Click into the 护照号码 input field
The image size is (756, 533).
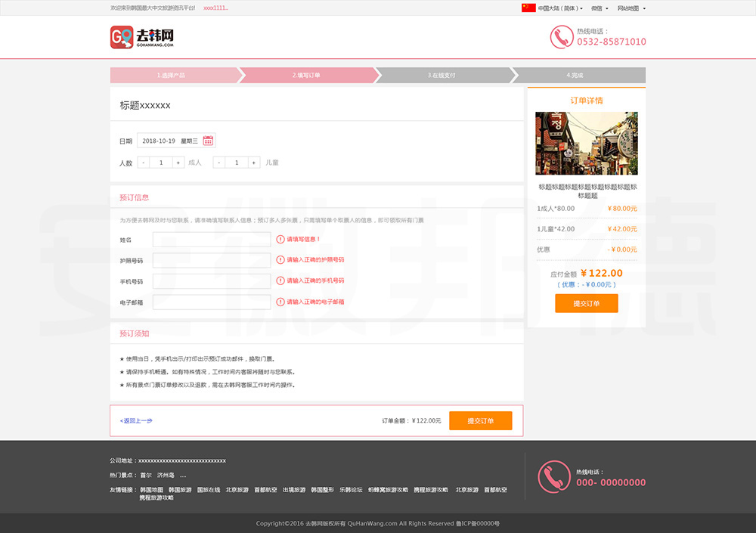(x=212, y=260)
